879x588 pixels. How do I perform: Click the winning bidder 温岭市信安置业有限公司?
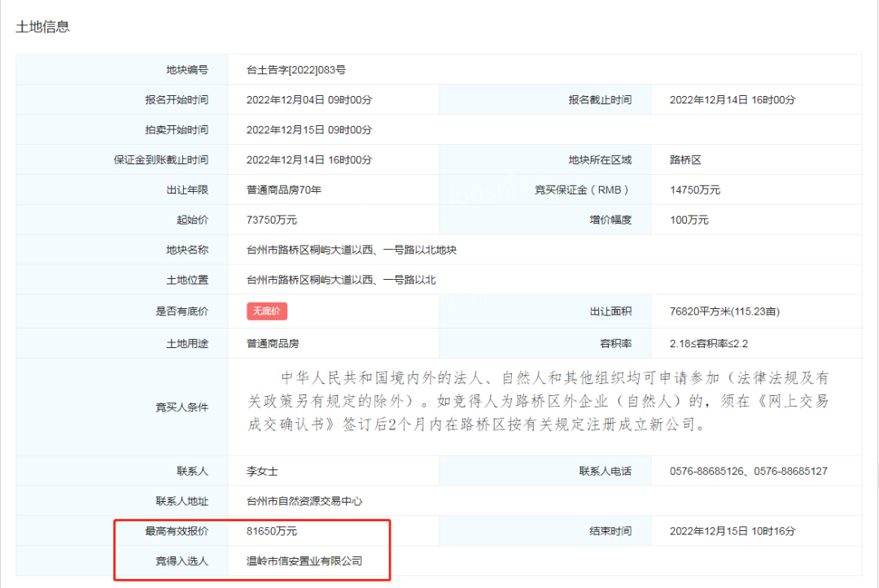(x=304, y=561)
